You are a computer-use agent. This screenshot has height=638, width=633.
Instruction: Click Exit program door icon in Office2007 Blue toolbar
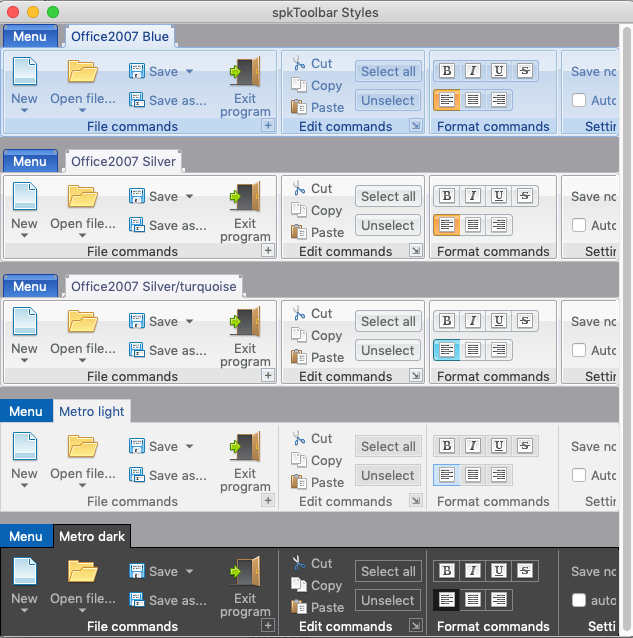[x=245, y=71]
